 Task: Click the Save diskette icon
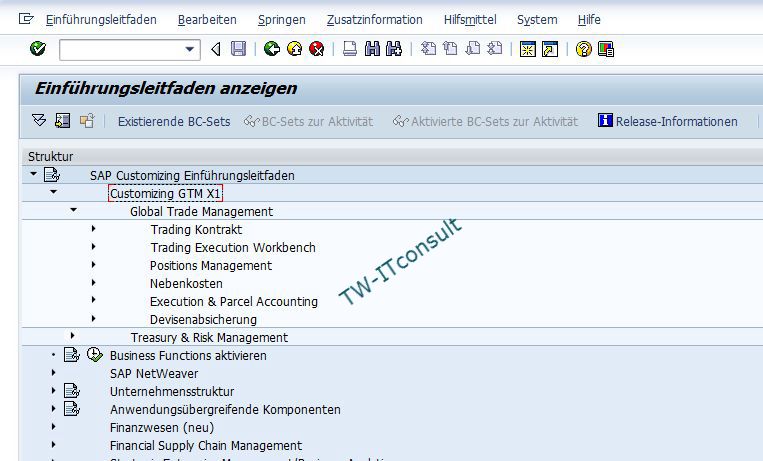(x=238, y=49)
